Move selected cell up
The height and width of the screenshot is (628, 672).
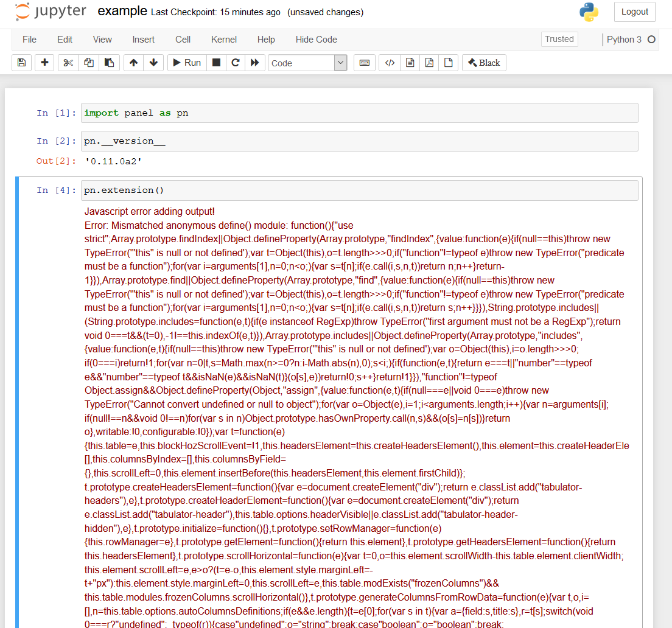pos(133,63)
